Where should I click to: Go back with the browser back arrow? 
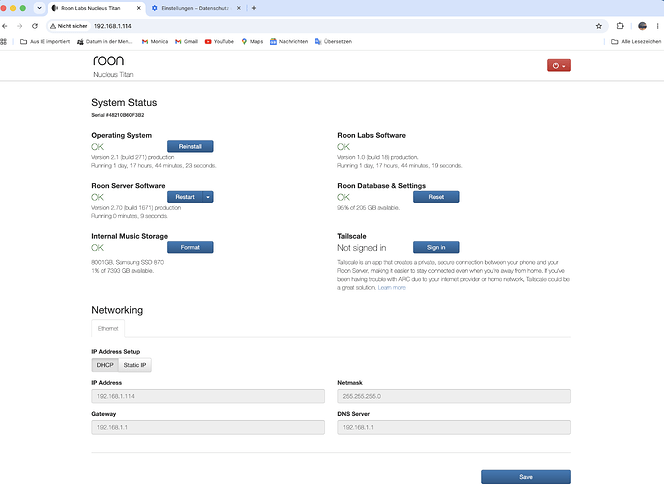[5, 26]
